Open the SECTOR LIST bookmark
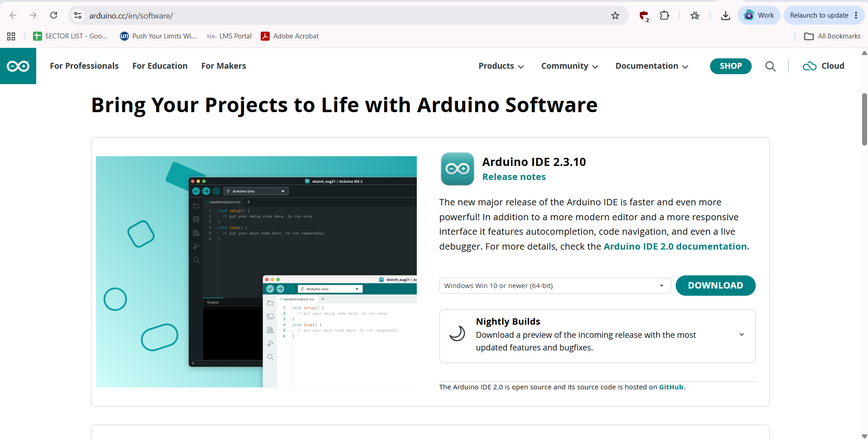868x440 pixels. click(x=70, y=36)
